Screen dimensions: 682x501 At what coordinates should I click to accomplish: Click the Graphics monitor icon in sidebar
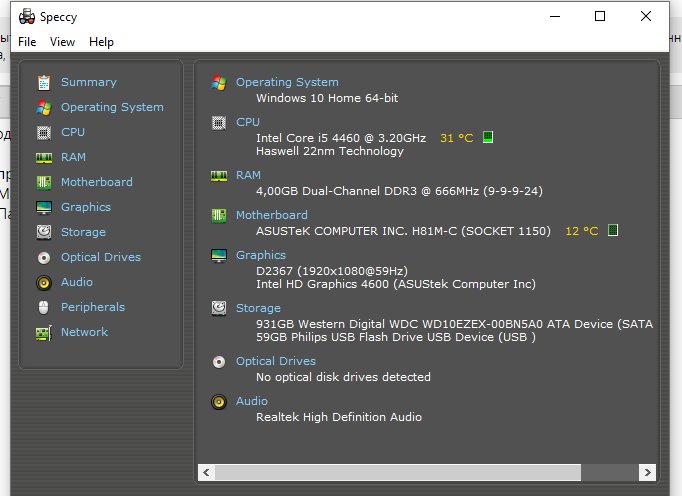click(44, 207)
